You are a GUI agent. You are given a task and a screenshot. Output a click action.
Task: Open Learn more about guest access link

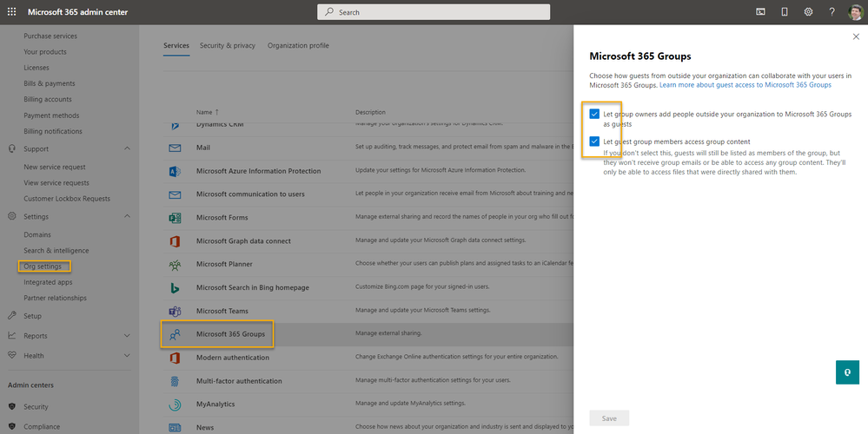pyautogui.click(x=745, y=85)
